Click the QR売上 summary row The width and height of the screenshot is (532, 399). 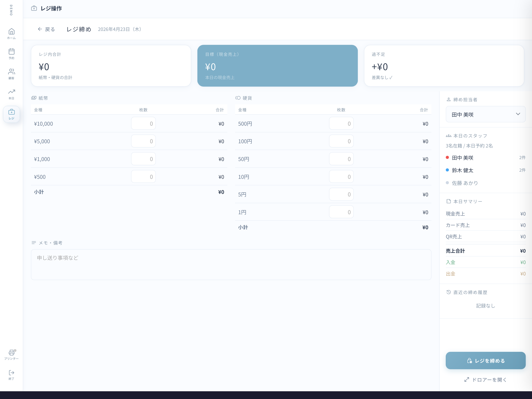486,237
